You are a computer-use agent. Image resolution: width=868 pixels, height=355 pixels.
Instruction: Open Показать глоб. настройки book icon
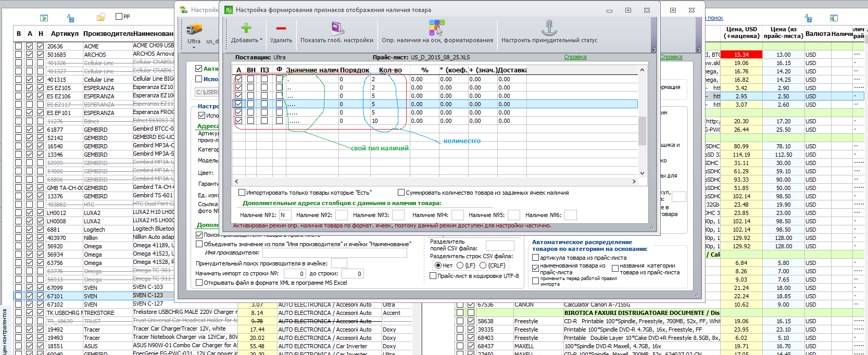pyautogui.click(x=337, y=28)
